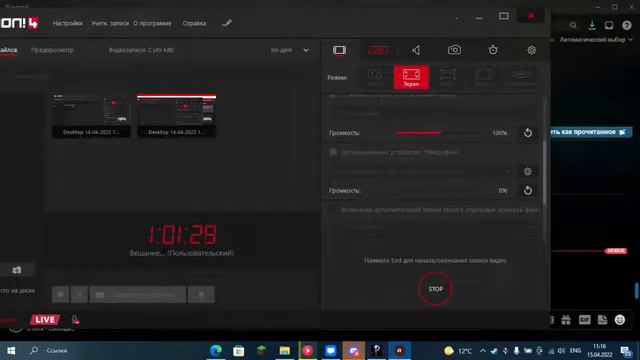Play the selected recording

coord(60,294)
